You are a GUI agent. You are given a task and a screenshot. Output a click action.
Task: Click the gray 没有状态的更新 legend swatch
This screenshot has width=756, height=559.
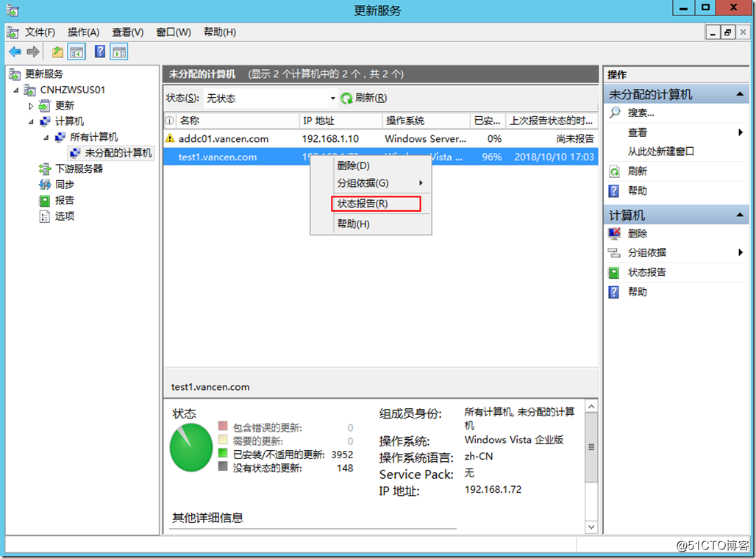pyautogui.click(x=223, y=466)
